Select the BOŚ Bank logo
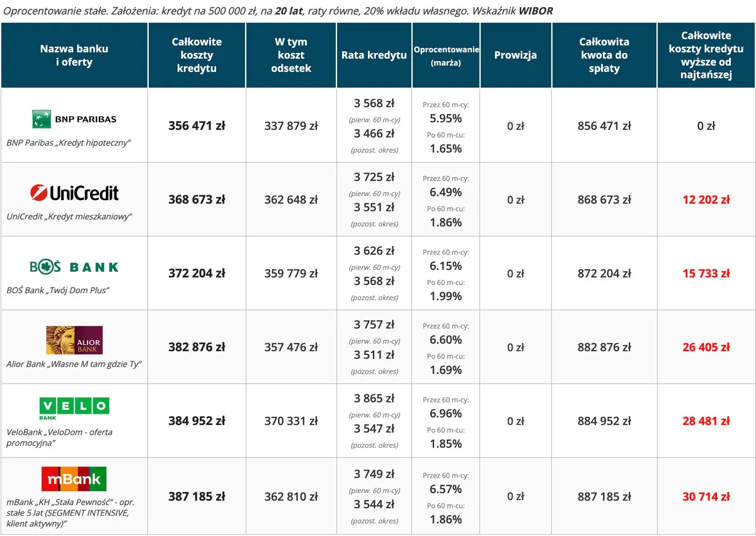The width and height of the screenshot is (756, 536). click(74, 267)
